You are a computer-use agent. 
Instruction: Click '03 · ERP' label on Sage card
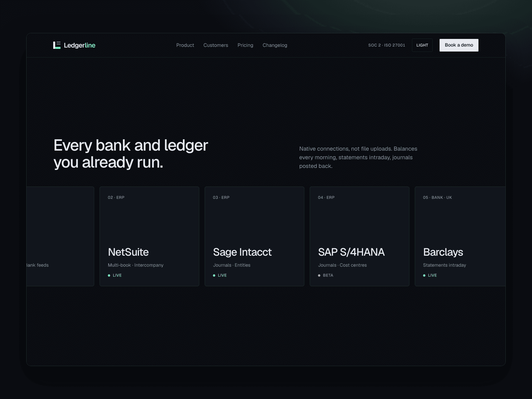[x=221, y=198]
